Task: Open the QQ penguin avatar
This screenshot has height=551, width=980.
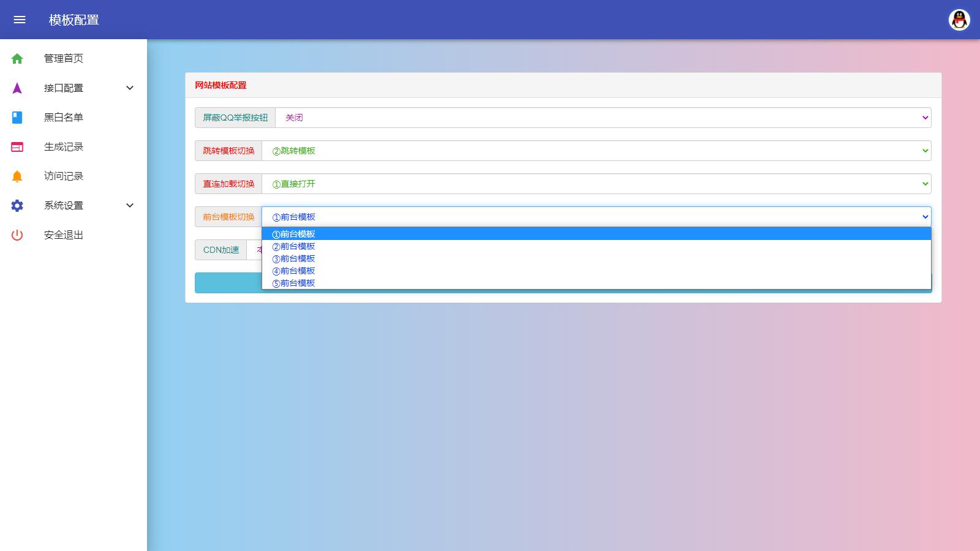Action: click(x=959, y=20)
